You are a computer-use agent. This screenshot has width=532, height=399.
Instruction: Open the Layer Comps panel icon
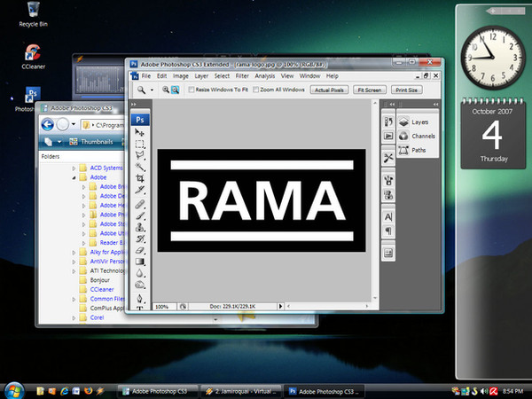[388, 253]
